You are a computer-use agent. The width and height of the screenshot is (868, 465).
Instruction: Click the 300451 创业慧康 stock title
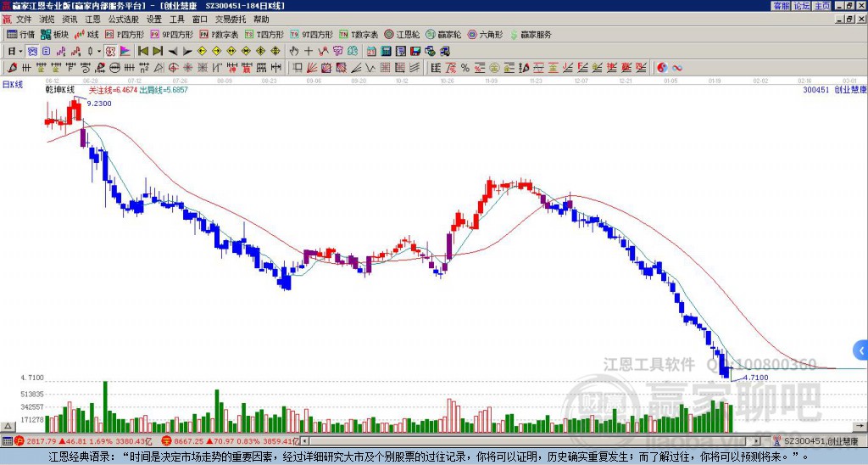coord(834,89)
